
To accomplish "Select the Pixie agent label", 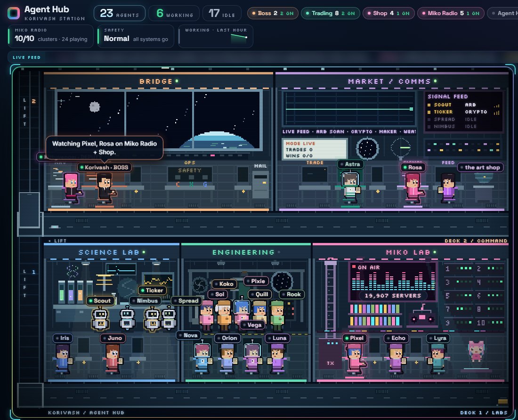I will [x=256, y=281].
